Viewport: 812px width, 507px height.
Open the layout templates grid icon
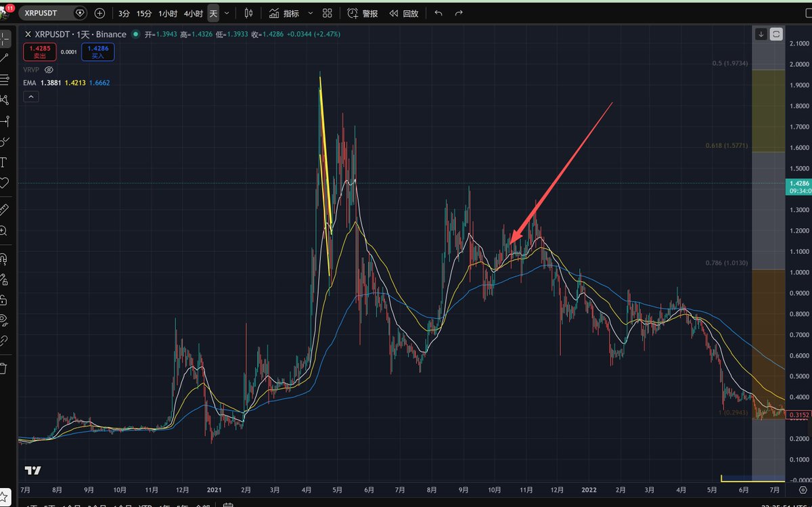click(x=328, y=13)
